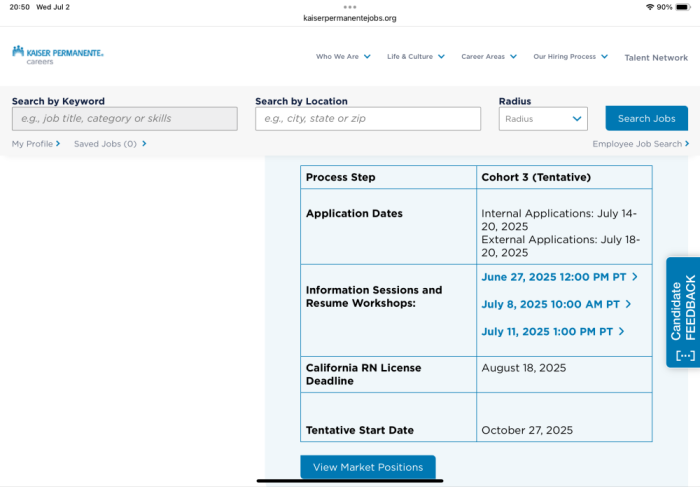Viewport: 700px width, 487px height.
Task: Open the Talent Network page
Action: pos(656,58)
